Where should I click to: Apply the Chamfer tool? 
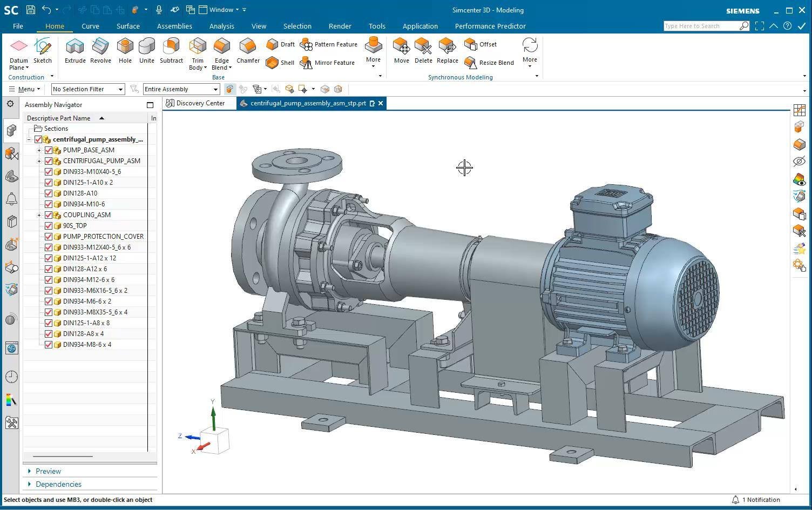click(248, 51)
